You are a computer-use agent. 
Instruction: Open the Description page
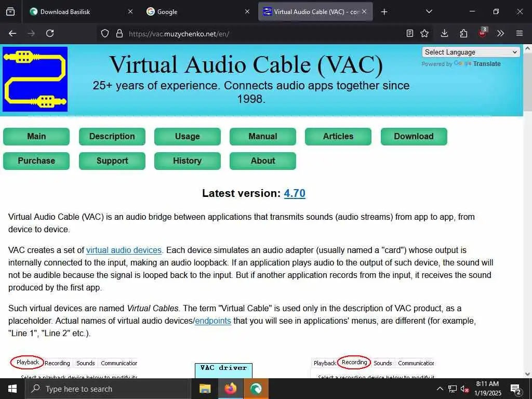pos(112,137)
